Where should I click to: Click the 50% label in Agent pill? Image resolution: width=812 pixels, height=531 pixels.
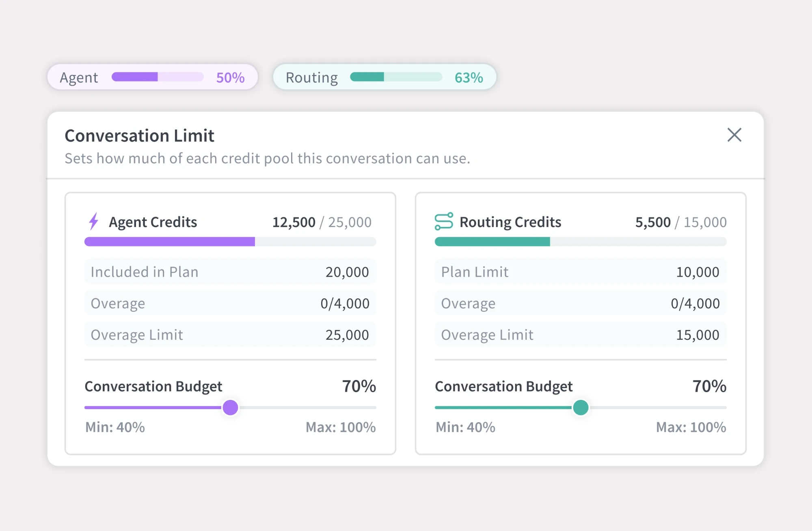tap(230, 77)
